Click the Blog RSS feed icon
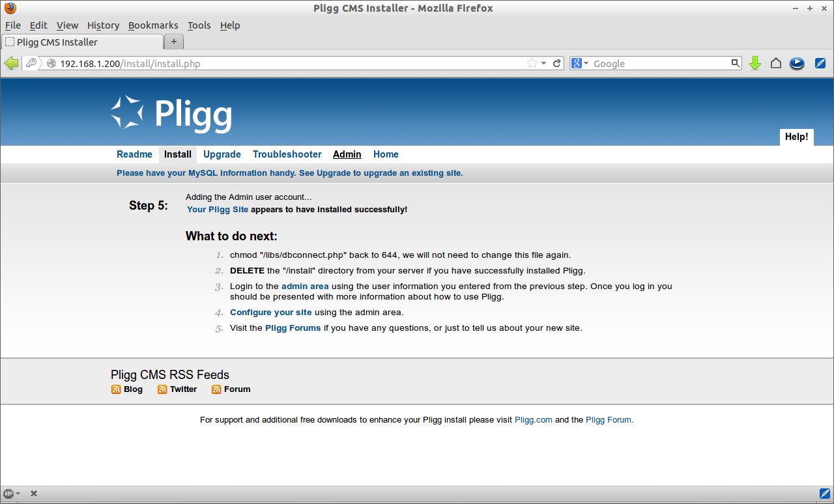 click(x=116, y=389)
